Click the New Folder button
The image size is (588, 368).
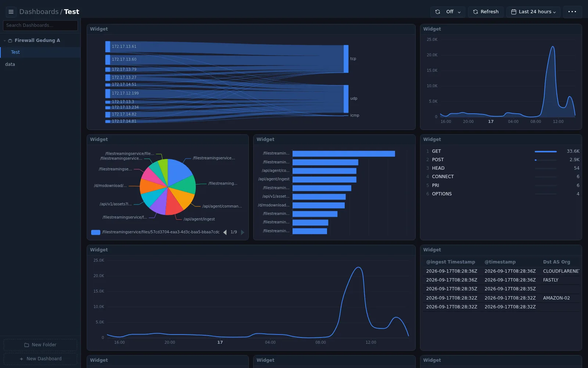pos(40,345)
